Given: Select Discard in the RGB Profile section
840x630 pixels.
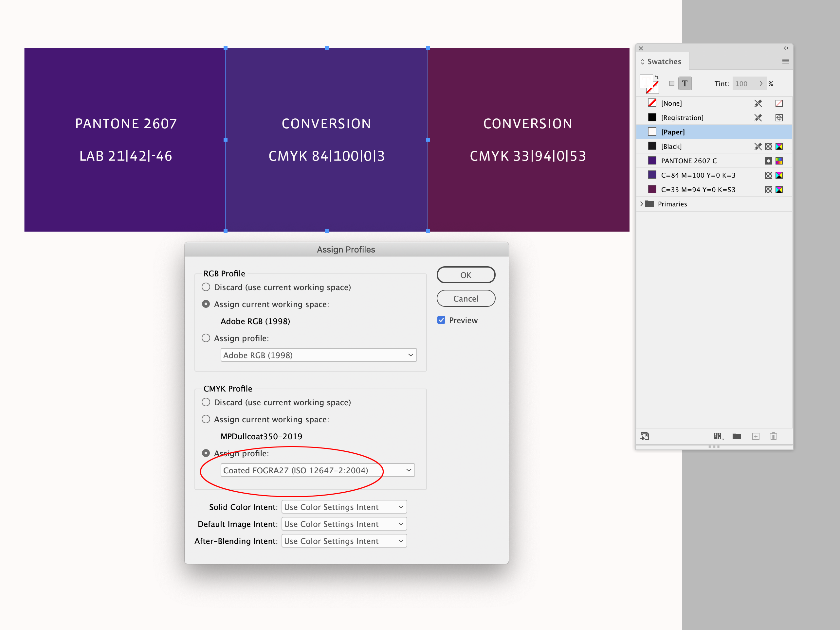Looking at the screenshot, I should click(x=206, y=287).
